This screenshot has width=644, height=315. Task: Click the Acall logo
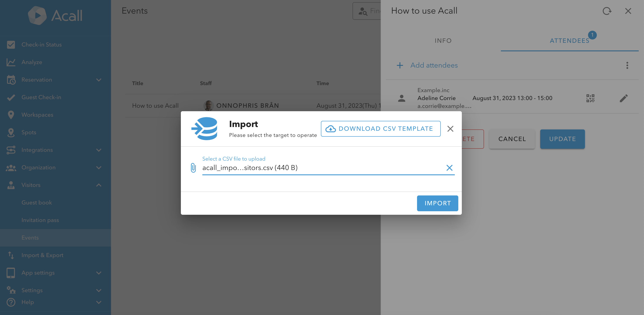pyautogui.click(x=55, y=16)
